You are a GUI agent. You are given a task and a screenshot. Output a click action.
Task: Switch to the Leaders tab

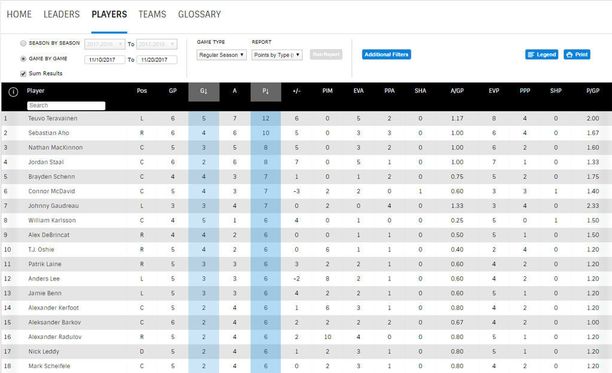point(61,14)
